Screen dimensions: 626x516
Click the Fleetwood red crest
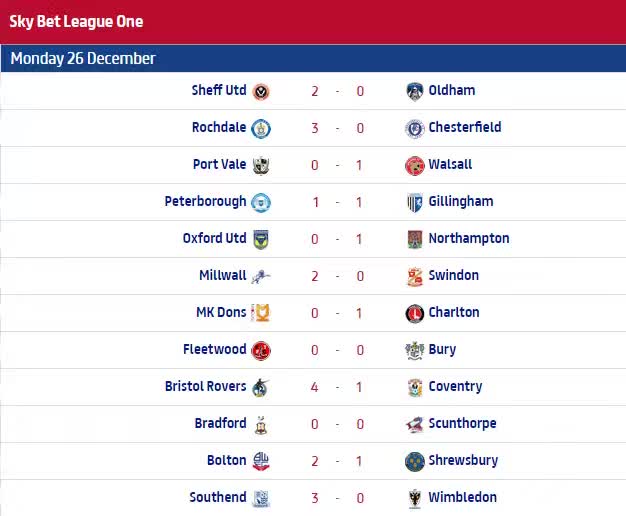click(x=261, y=351)
